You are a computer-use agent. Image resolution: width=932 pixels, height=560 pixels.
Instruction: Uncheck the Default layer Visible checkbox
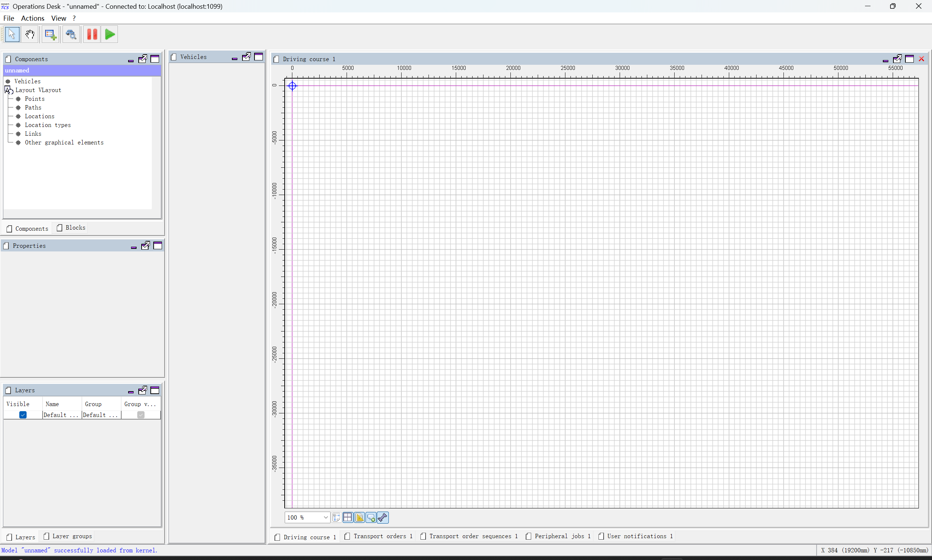pyautogui.click(x=23, y=415)
